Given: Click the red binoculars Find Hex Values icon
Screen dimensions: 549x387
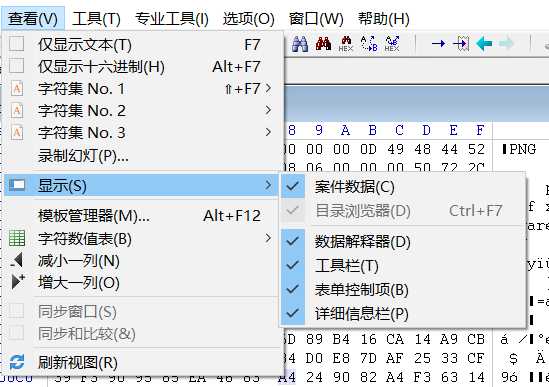Looking at the screenshot, I should [x=324, y=43].
